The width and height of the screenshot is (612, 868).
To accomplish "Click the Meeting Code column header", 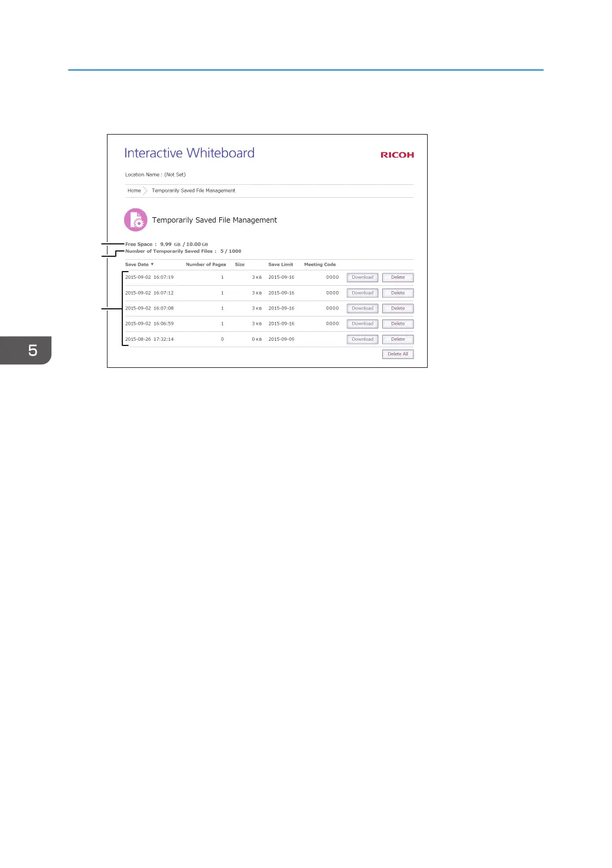I will 320,265.
